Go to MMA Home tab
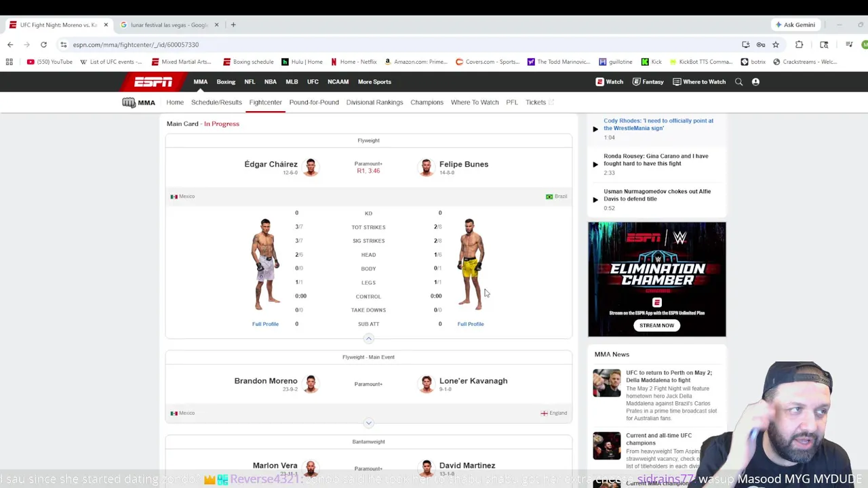 pos(175,102)
